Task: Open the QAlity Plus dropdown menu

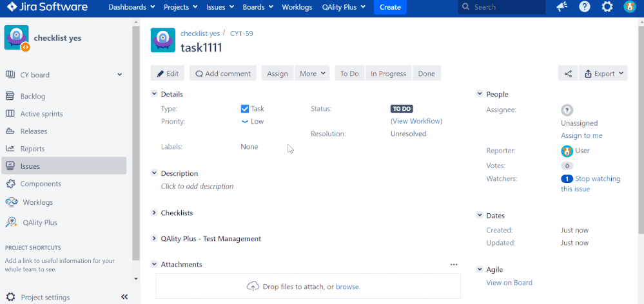Action: click(x=343, y=7)
